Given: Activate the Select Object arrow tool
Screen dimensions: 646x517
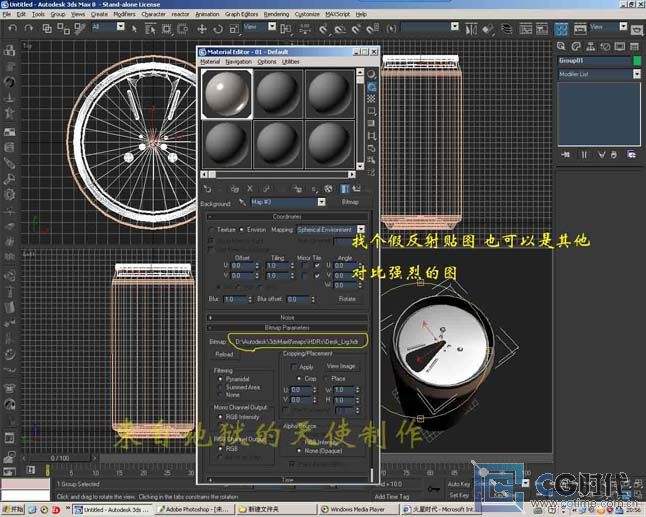Looking at the screenshot, I should tap(133, 28).
